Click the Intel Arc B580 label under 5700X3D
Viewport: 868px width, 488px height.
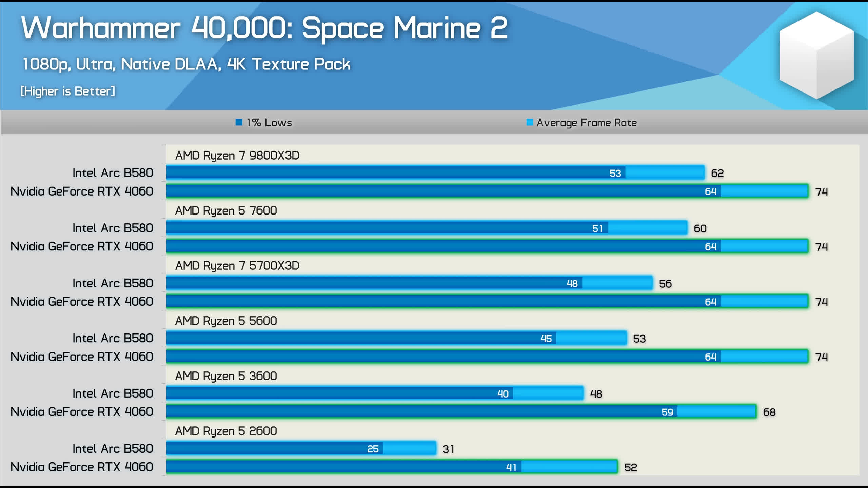click(113, 283)
